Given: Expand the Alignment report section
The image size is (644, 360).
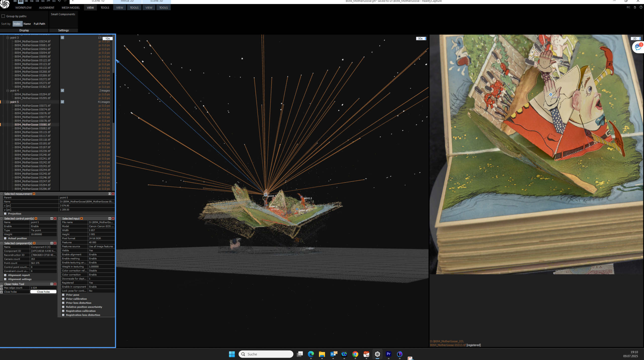Looking at the screenshot, I should pos(5,275).
